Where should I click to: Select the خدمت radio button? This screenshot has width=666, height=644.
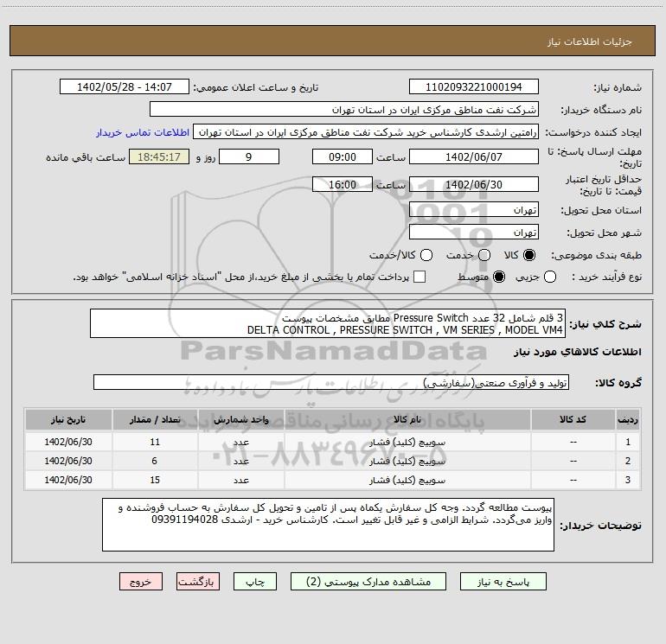point(484,255)
